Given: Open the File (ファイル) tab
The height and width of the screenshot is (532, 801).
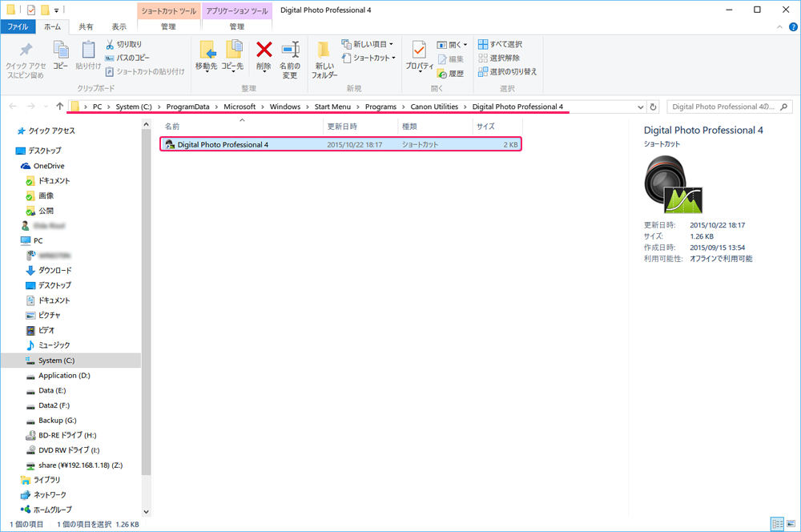Looking at the screenshot, I should point(18,26).
